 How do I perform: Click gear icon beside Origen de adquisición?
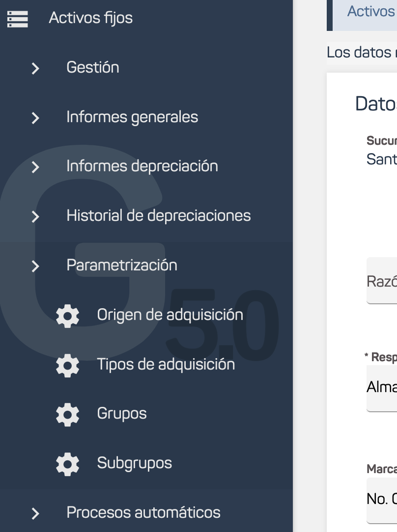pyautogui.click(x=68, y=316)
